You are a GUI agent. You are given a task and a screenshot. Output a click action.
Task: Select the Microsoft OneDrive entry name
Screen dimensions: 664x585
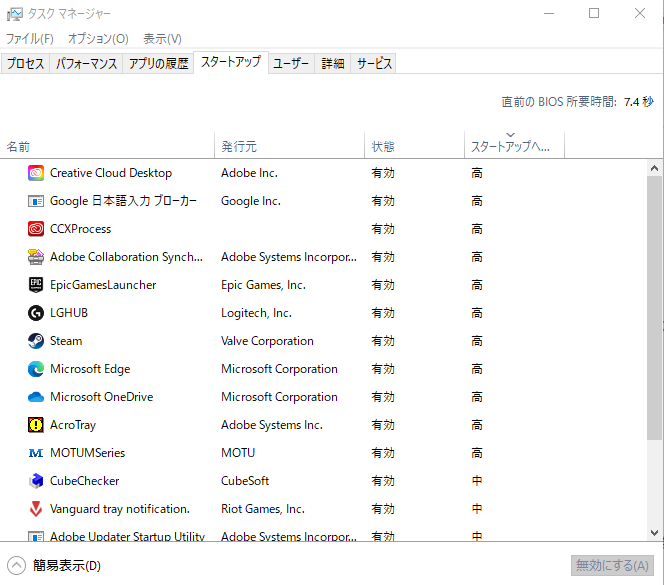[102, 397]
